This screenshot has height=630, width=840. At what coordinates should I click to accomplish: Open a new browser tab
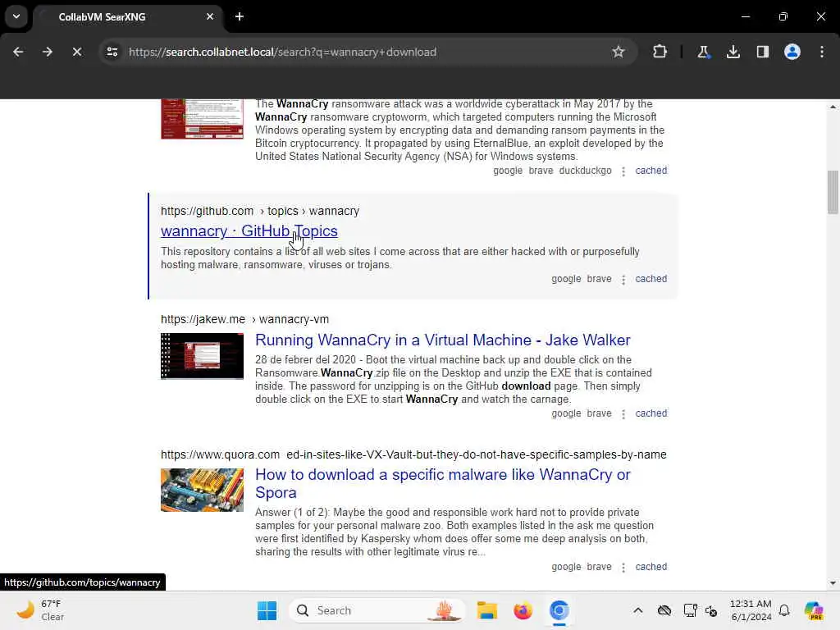coord(240,16)
